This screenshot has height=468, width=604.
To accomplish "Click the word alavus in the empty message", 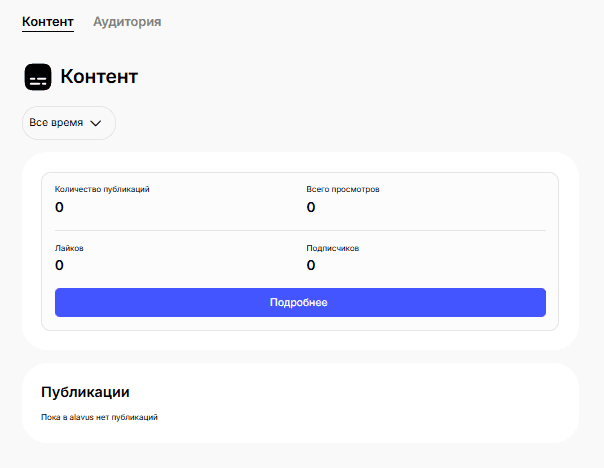I will (82, 417).
